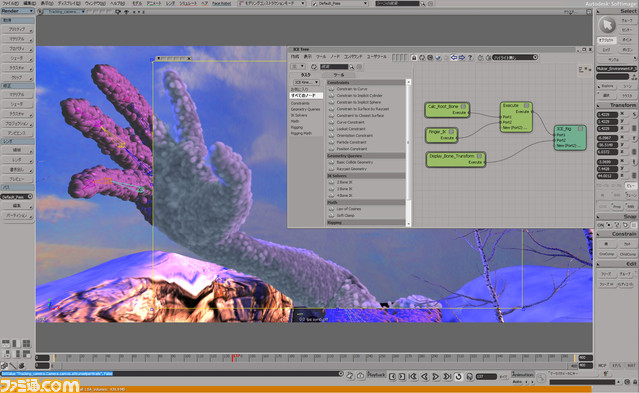This screenshot has width=639, height=393.
Task: Step forward one frame button
Action: 402,376
